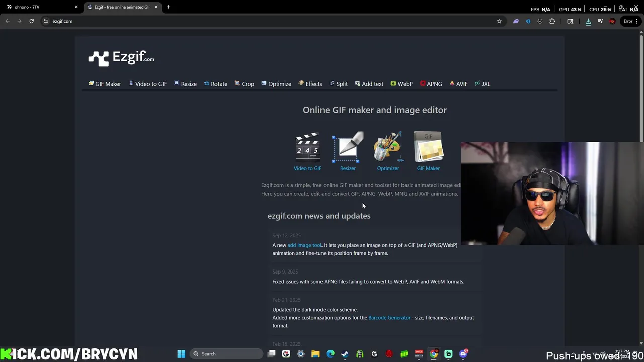Image resolution: width=644 pixels, height=362 pixels.
Task: Open the Settings gear on the taskbar
Action: (x=301, y=354)
